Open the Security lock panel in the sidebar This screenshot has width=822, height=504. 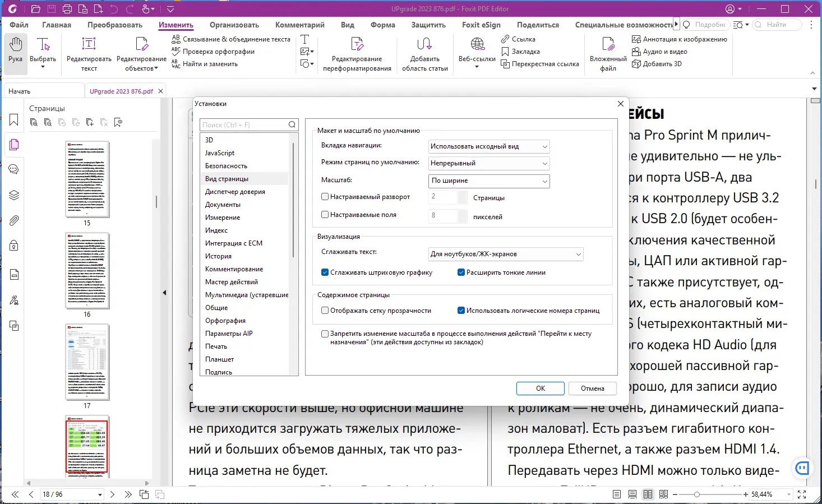tap(14, 246)
